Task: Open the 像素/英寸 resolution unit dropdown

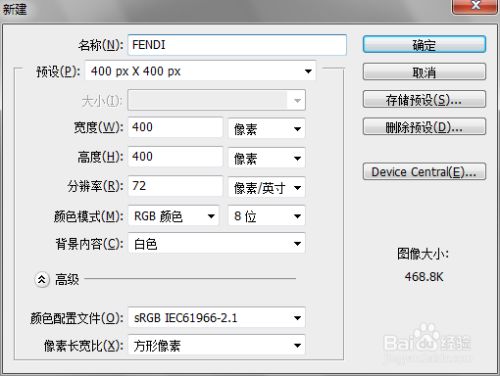Action: click(x=266, y=188)
